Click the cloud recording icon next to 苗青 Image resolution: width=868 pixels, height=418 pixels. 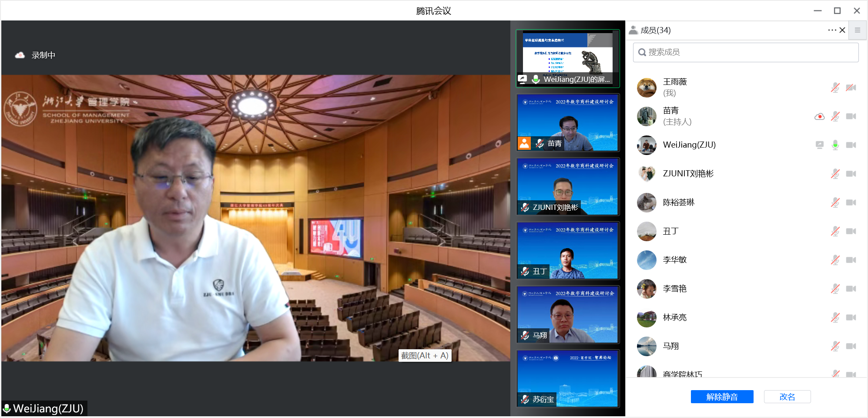click(819, 116)
